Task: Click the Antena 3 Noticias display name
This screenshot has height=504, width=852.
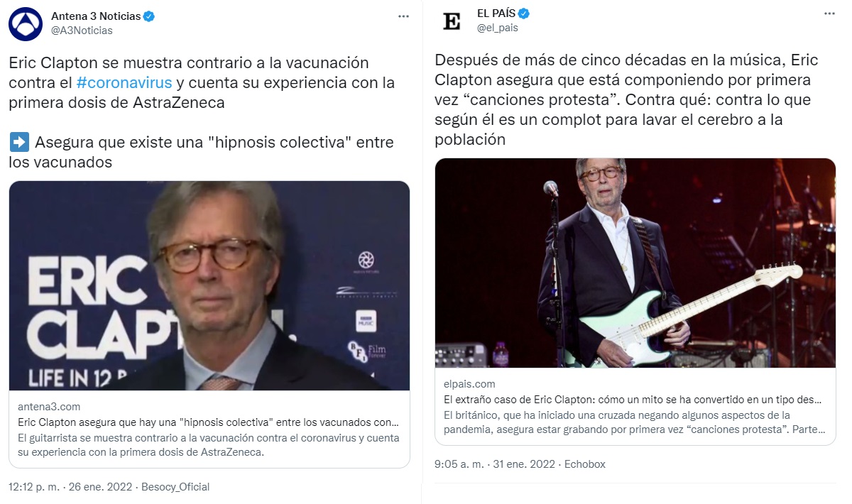Action: 96,16
